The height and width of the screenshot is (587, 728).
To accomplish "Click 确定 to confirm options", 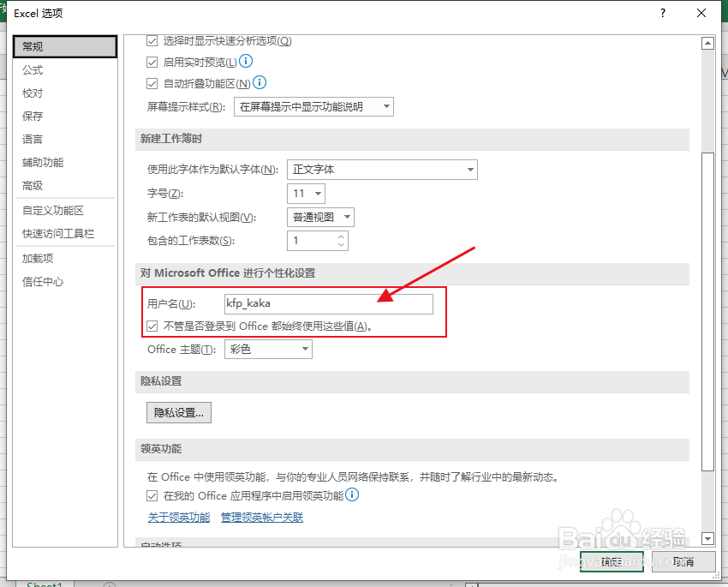I will point(612,562).
